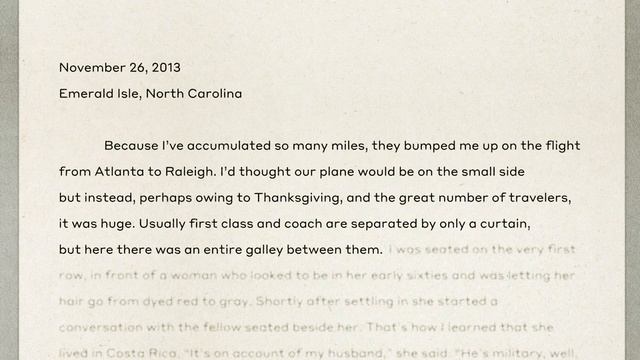Click the word "Because" starting the paragraph
Image resolution: width=640 pixels, height=360 pixels.
tap(131, 146)
